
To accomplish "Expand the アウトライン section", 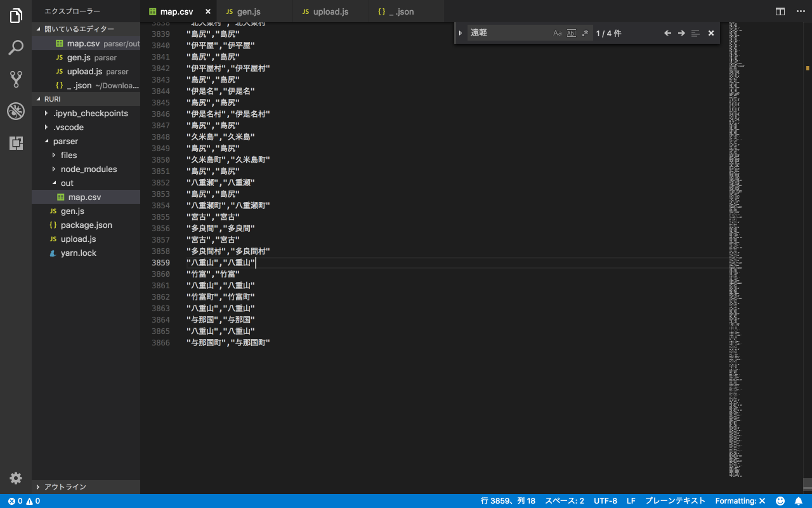I will pos(65,487).
